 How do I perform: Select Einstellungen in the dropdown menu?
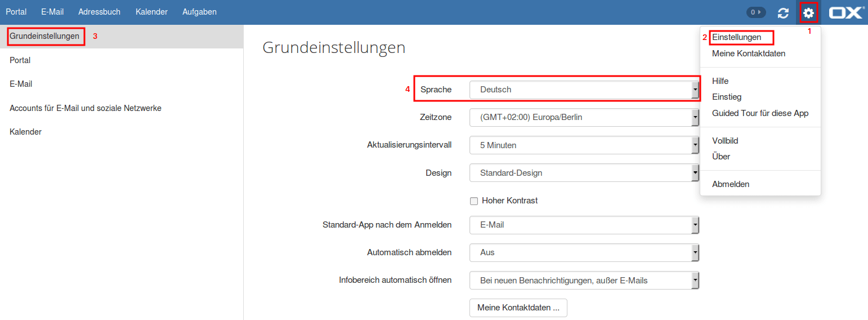(x=736, y=37)
